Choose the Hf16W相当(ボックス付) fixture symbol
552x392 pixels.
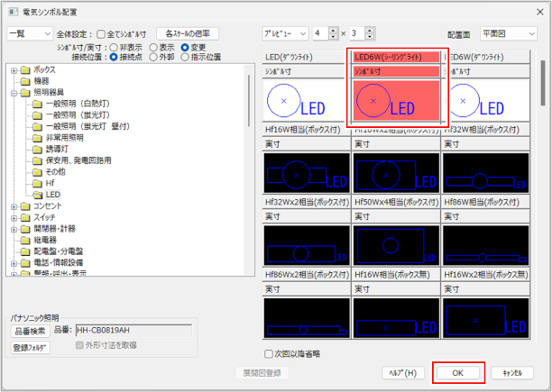click(306, 171)
